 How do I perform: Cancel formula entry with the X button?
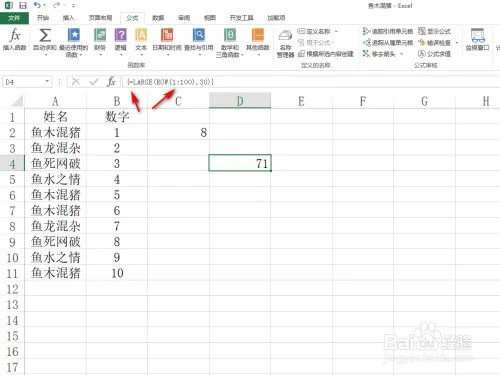pos(76,81)
